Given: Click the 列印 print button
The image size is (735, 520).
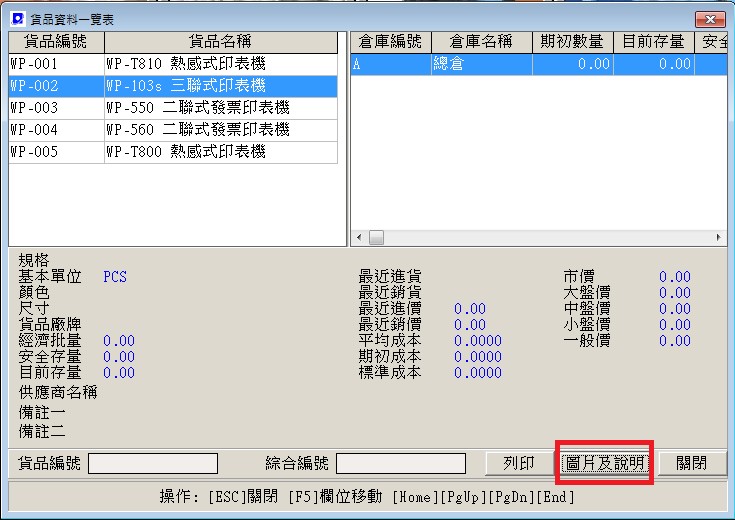Looking at the screenshot, I should tap(519, 463).
